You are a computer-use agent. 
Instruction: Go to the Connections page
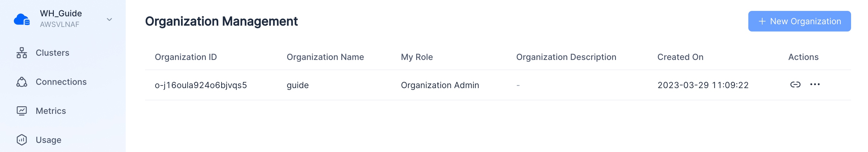(61, 82)
